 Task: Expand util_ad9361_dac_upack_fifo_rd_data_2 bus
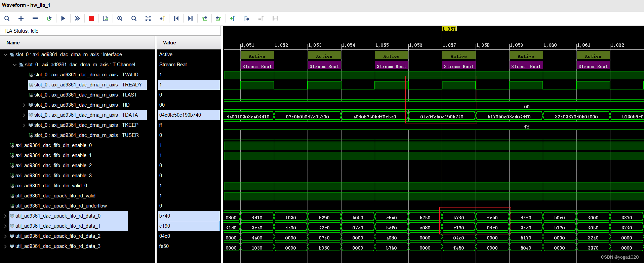[5, 236]
